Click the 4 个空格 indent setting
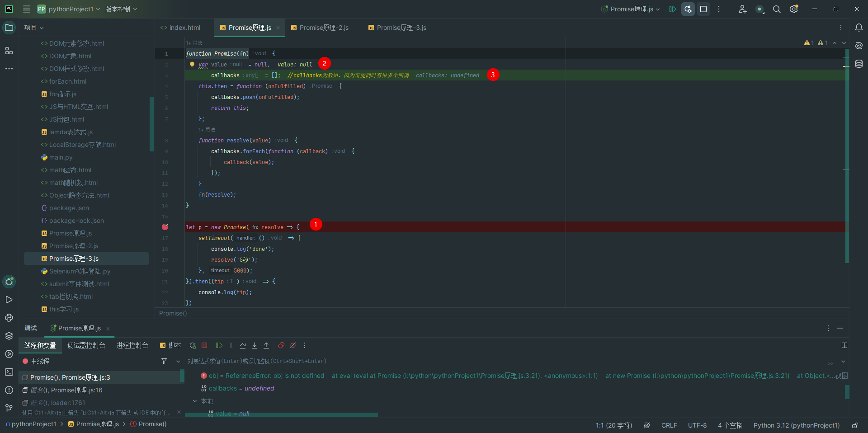 (730, 425)
